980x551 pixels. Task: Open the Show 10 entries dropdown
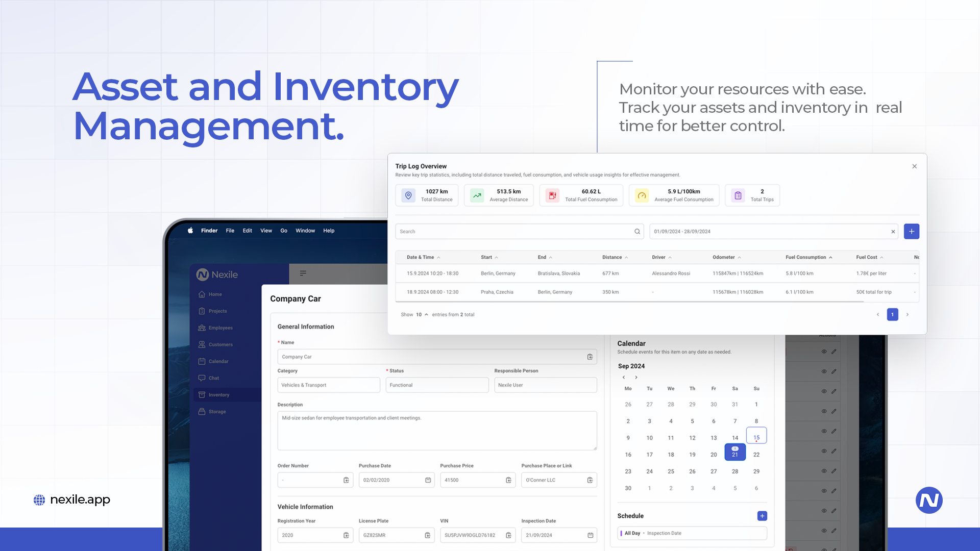[422, 315]
